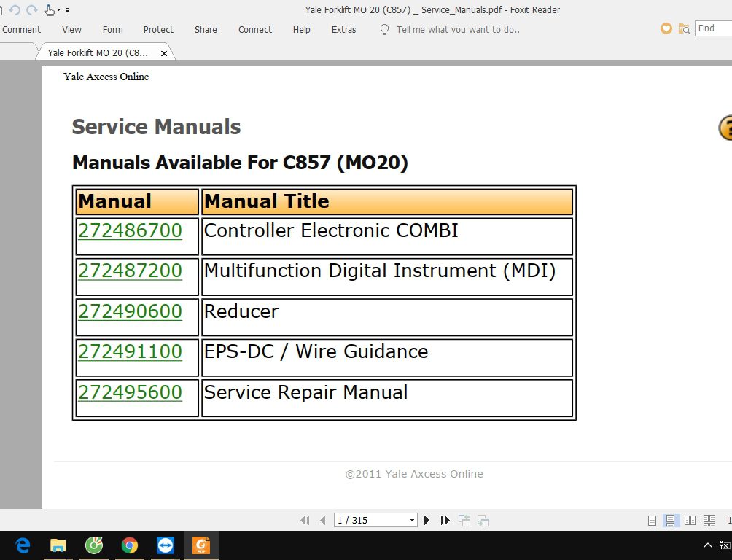Open the Protect ribbon tab
The width and height of the screenshot is (732, 560).
point(158,29)
